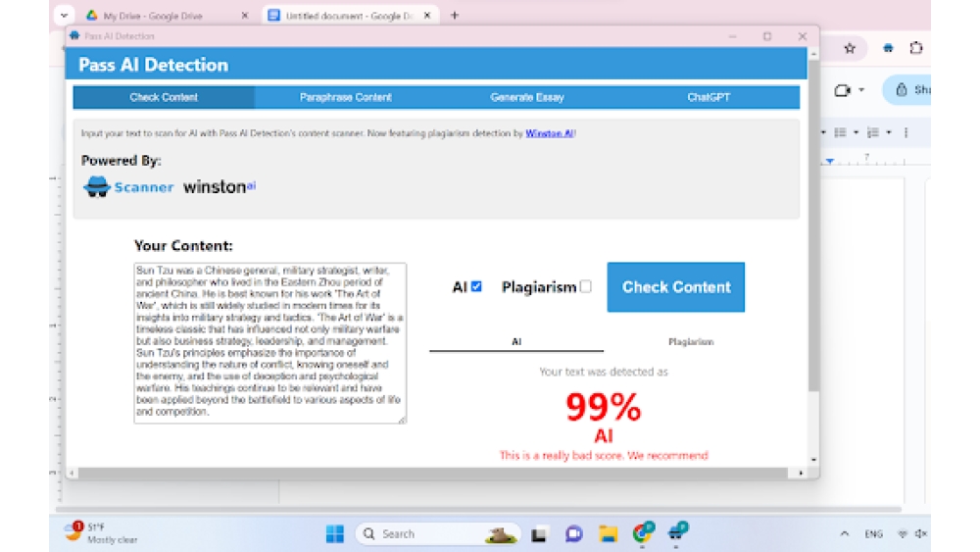Click the Google Docs meeting camera icon
The width and height of the screenshot is (980, 552).
pyautogui.click(x=842, y=90)
